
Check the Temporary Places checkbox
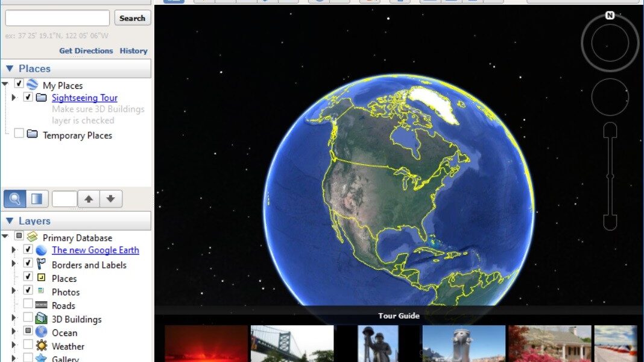click(19, 133)
